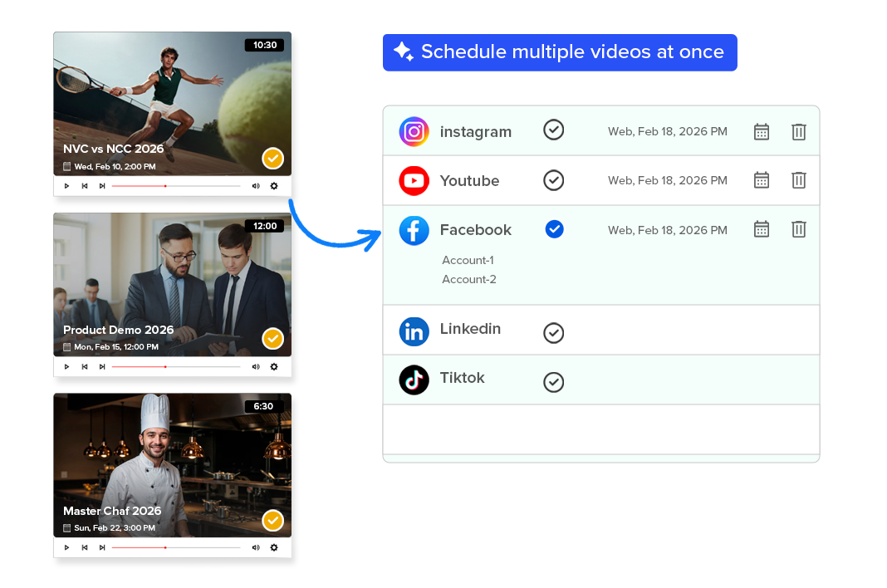Select Account-1 under Facebook
Screen dimensions: 887x588
click(x=468, y=260)
